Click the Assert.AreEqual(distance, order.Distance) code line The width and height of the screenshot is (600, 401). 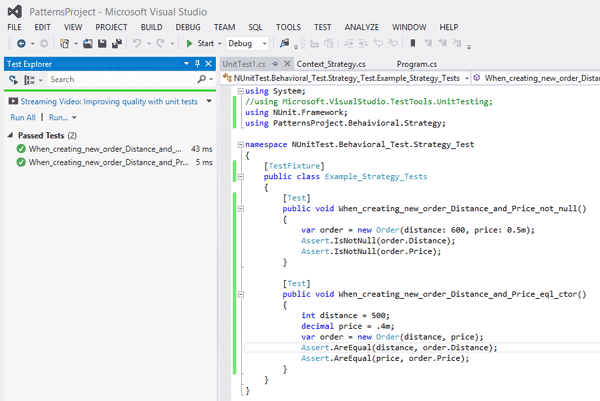pyautogui.click(x=399, y=347)
